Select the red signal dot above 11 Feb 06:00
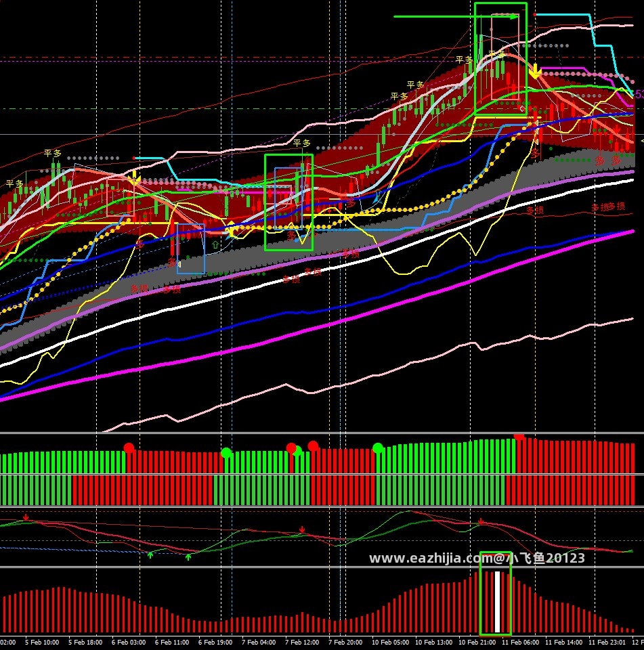Screen dimensions: 644x650 click(x=519, y=436)
